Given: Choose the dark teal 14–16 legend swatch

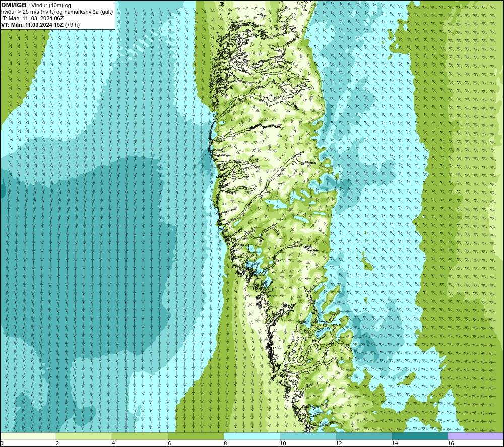Looking at the screenshot, I should 419,436.
